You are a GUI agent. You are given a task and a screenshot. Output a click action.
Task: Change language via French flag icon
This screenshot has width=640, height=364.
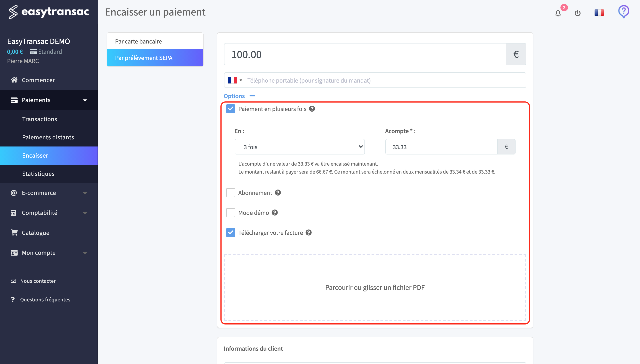[x=599, y=12]
